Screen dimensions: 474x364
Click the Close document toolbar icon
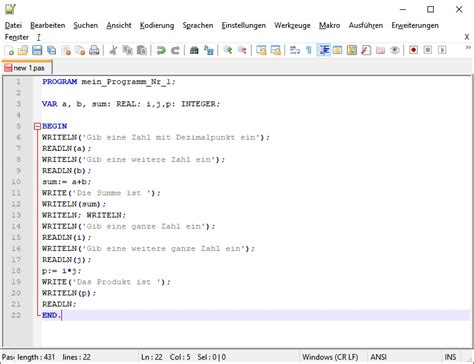(66, 50)
